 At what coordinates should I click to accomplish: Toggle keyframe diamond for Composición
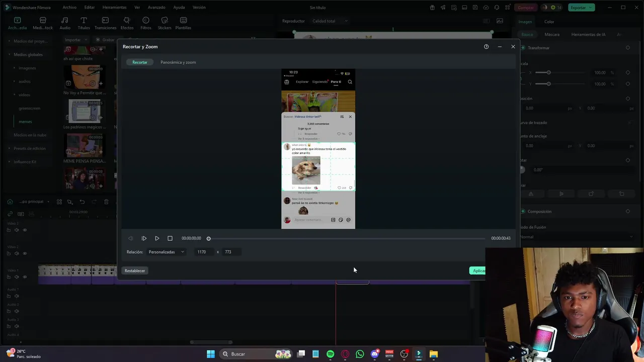pyautogui.click(x=628, y=211)
